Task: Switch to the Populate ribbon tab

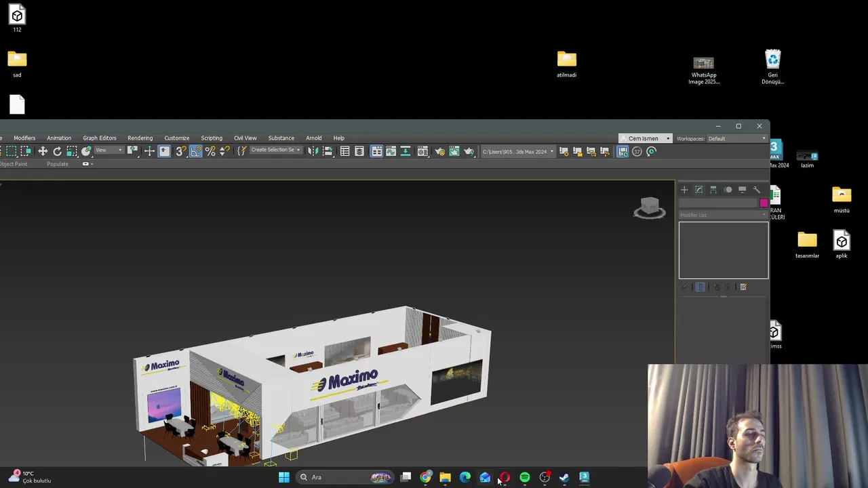Action: click(58, 164)
